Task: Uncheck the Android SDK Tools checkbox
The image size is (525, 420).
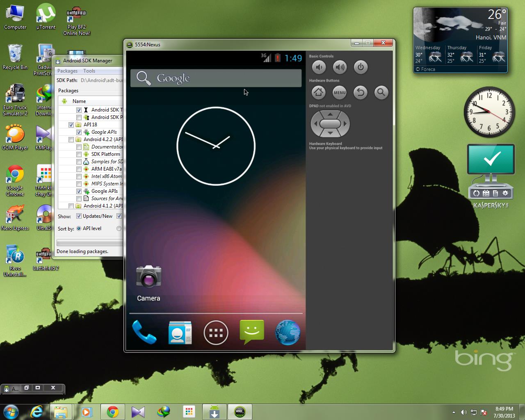Action: 79,110
